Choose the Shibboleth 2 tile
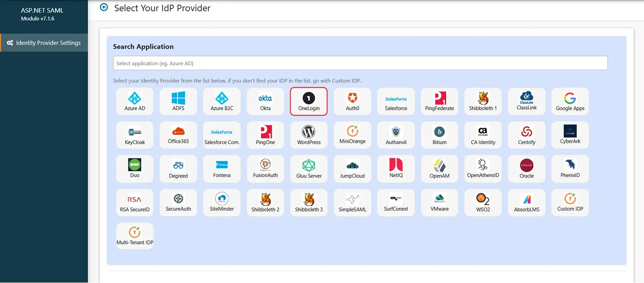The width and height of the screenshot is (644, 283). (265, 203)
